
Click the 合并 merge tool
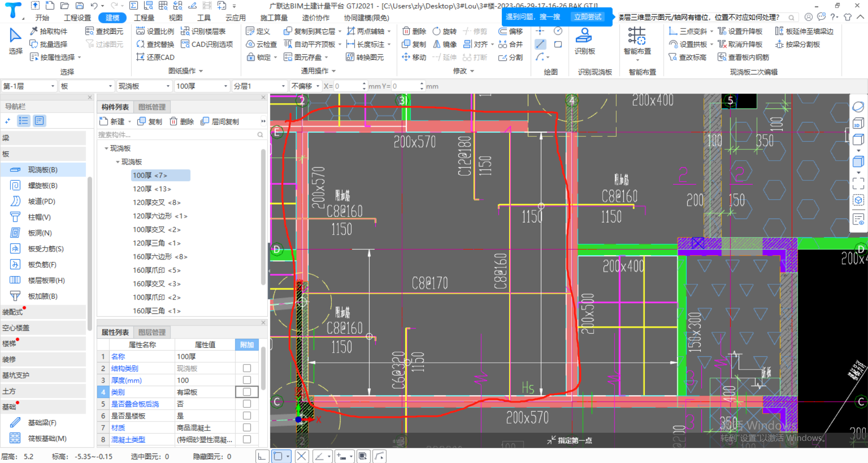pyautogui.click(x=510, y=44)
